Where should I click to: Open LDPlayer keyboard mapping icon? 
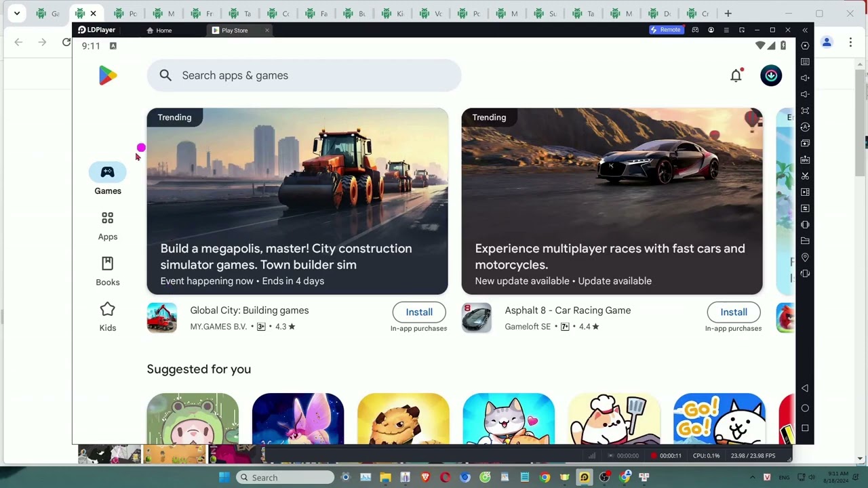click(x=805, y=62)
